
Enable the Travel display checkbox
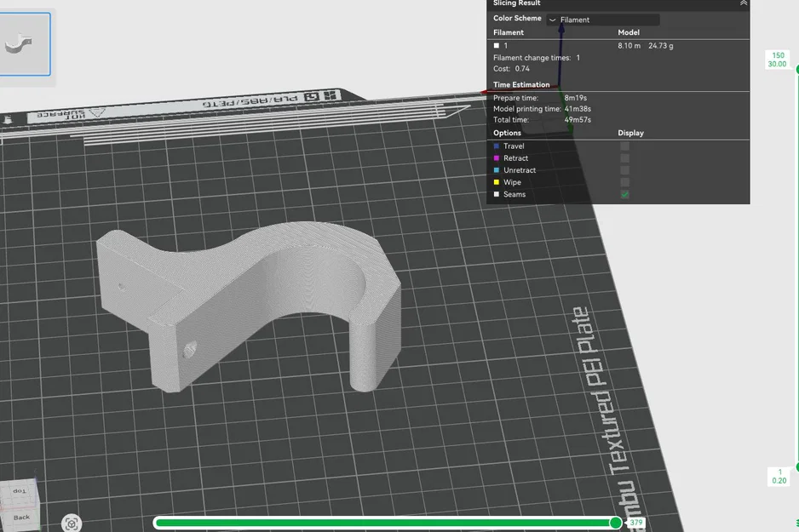[624, 146]
